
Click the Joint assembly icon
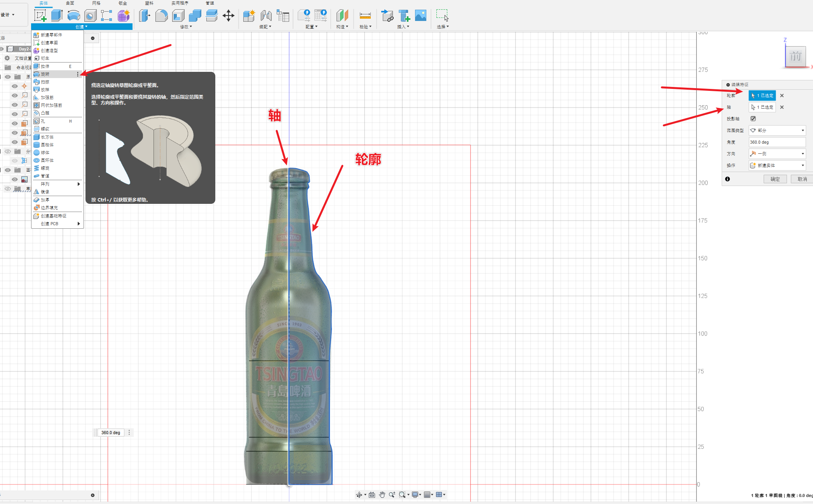[266, 16]
